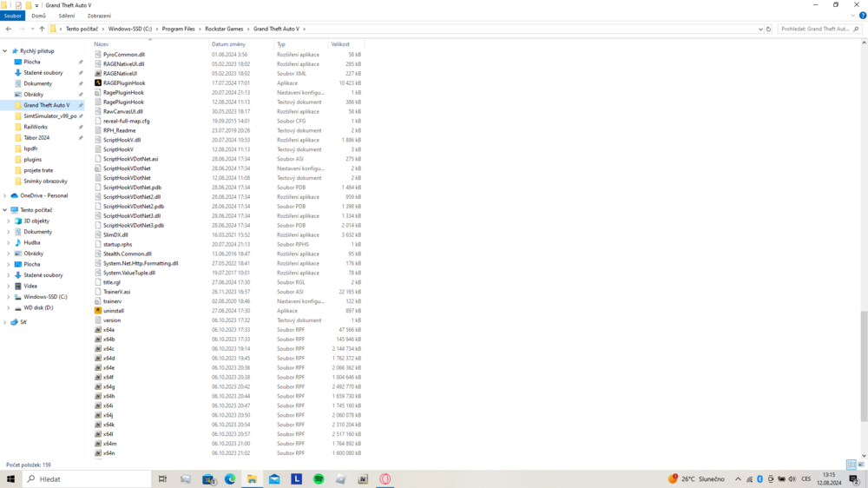Collapse the Tento počítač tree node
This screenshot has width=868, height=488.
[5, 210]
